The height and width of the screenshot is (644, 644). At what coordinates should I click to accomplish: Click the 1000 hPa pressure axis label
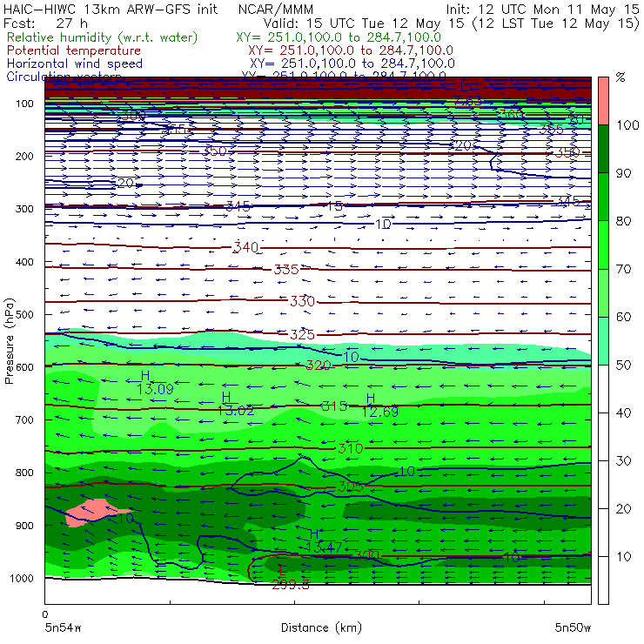click(x=22, y=578)
